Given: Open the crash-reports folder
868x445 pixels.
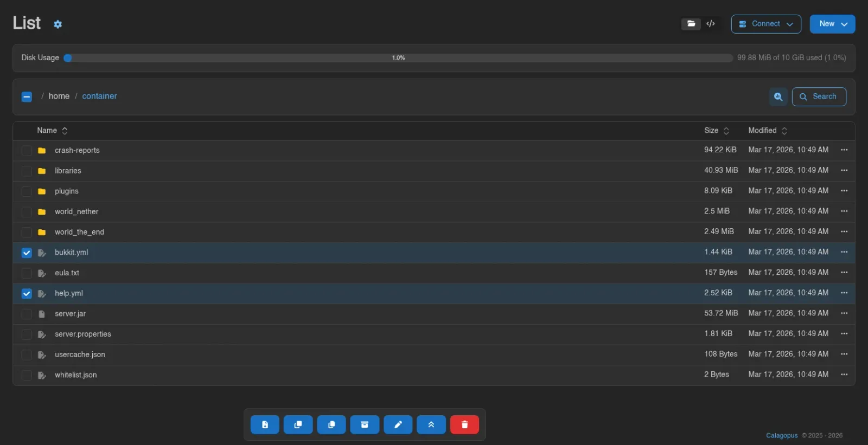Looking at the screenshot, I should coord(77,151).
